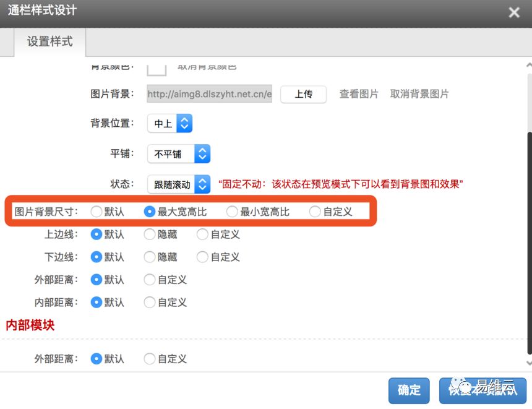The width and height of the screenshot is (532, 409).
Task: Select 最大宽高比 radio option
Action: (x=149, y=212)
